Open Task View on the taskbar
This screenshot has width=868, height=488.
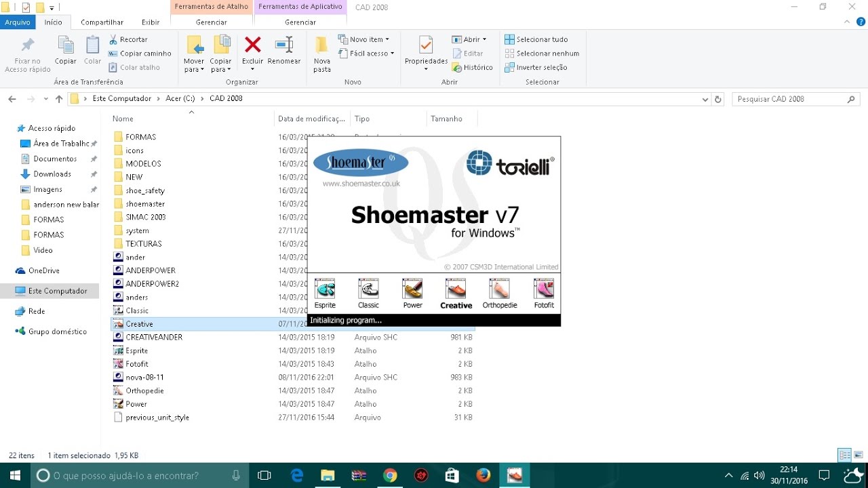pyautogui.click(x=264, y=475)
